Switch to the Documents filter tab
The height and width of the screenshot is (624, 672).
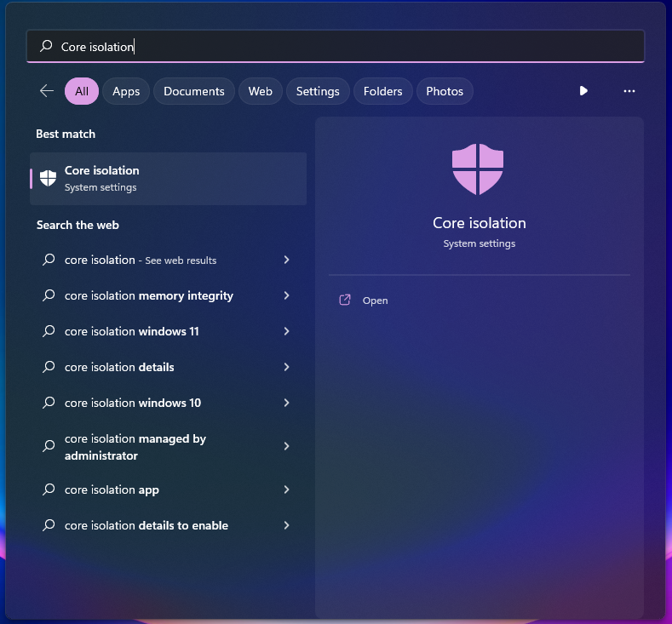[193, 91]
